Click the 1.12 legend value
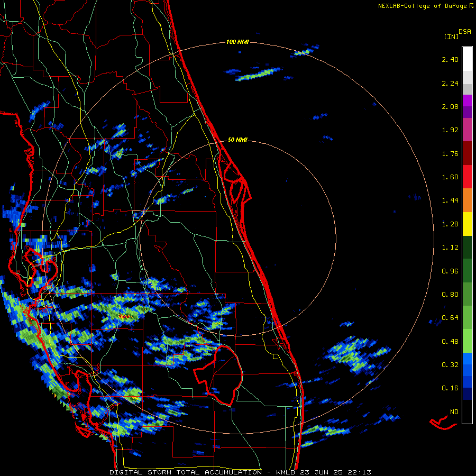The height and width of the screenshot is (476, 476). [450, 248]
